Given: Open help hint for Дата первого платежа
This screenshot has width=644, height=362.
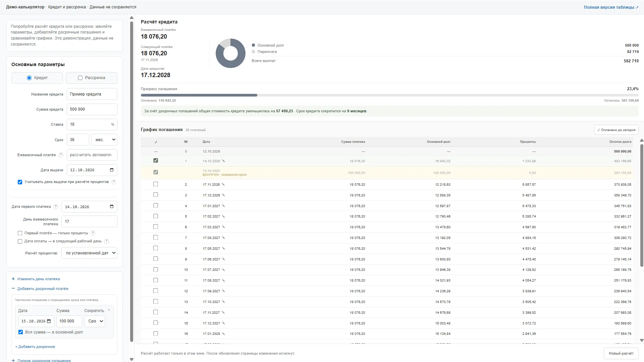Looking at the screenshot, I should [x=56, y=207].
